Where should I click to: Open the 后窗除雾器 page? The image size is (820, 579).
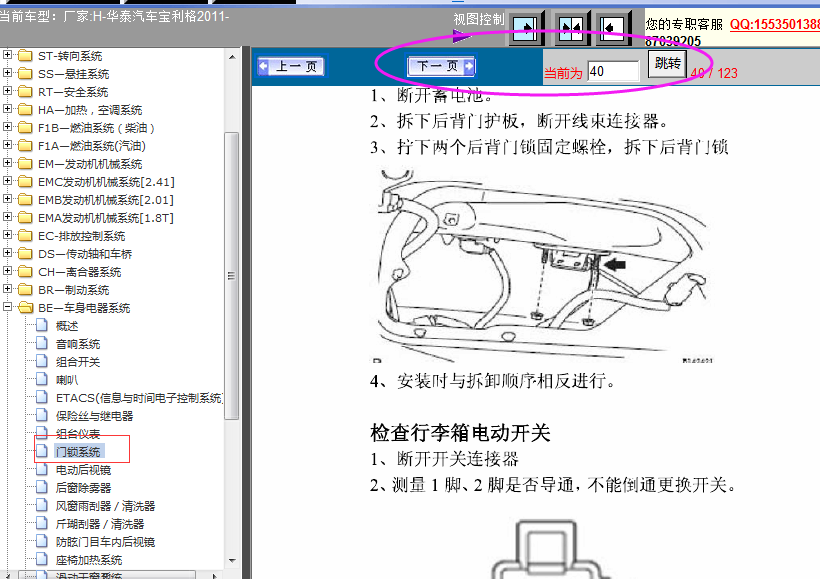[x=84, y=488]
